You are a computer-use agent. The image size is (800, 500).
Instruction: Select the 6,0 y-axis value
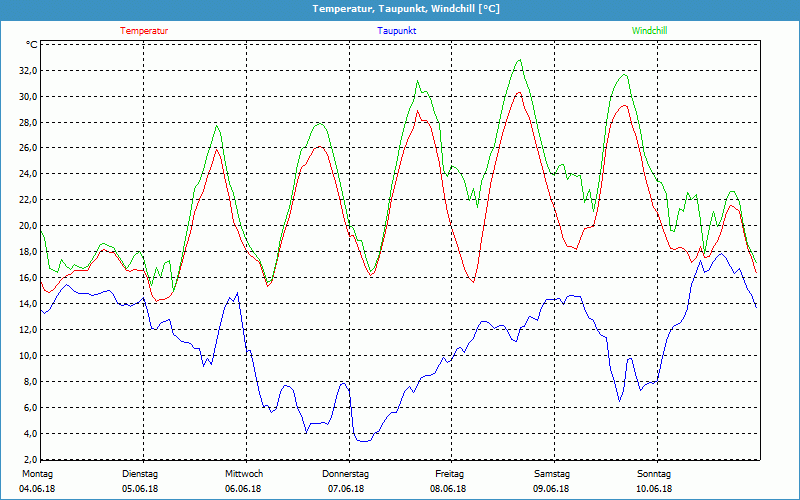point(30,408)
